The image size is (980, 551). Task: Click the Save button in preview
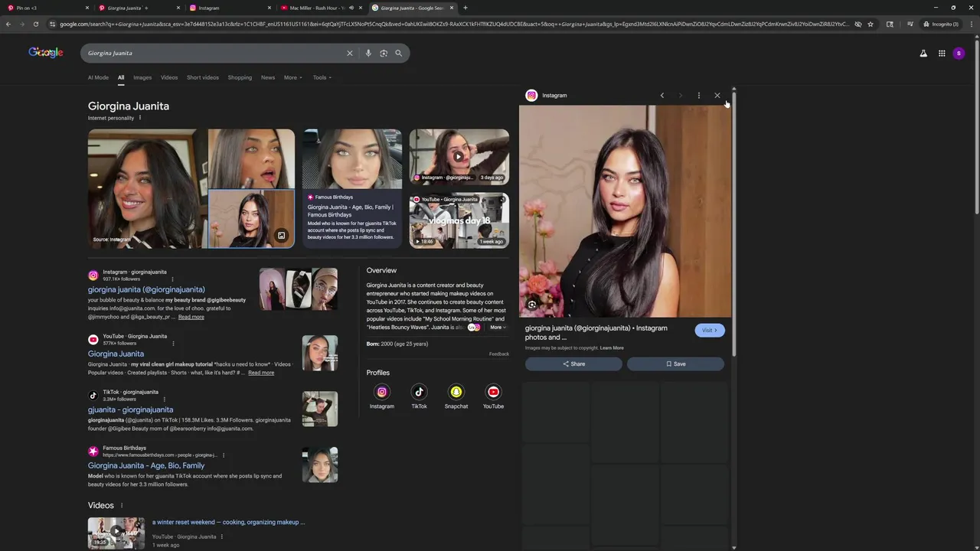coord(675,364)
